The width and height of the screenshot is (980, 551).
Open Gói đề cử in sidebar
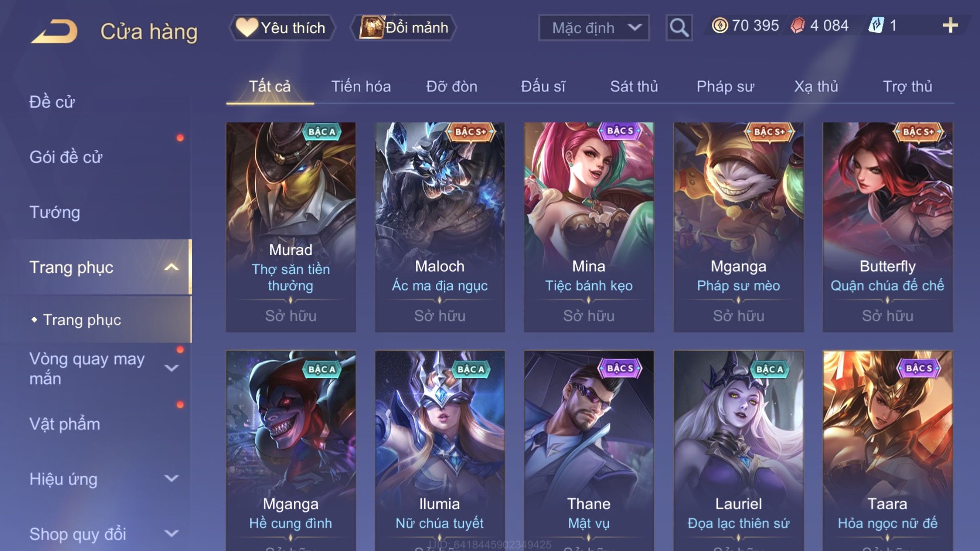click(66, 157)
